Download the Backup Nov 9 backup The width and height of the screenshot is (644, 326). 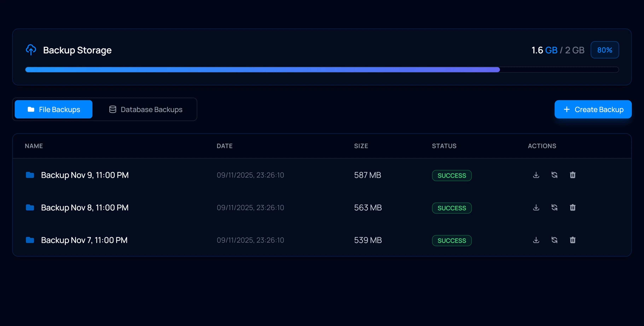point(536,175)
